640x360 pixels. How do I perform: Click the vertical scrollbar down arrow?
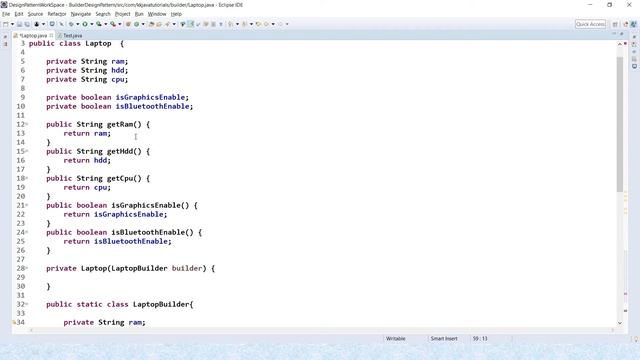(620, 323)
